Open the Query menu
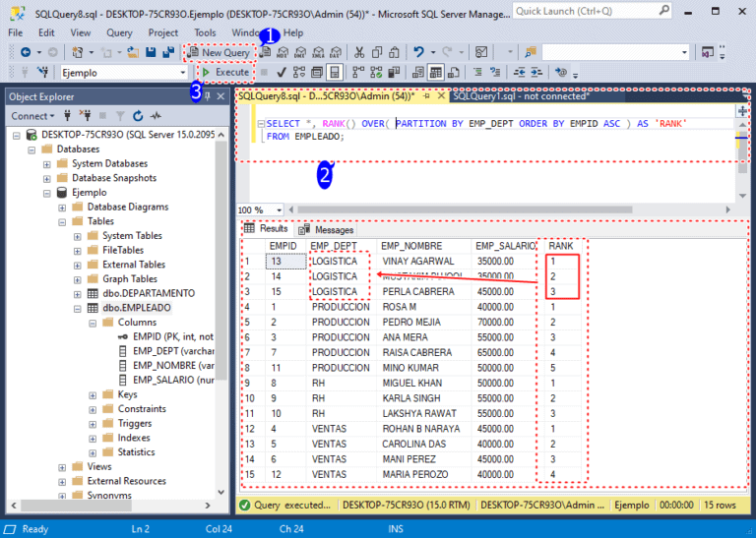 [119, 32]
